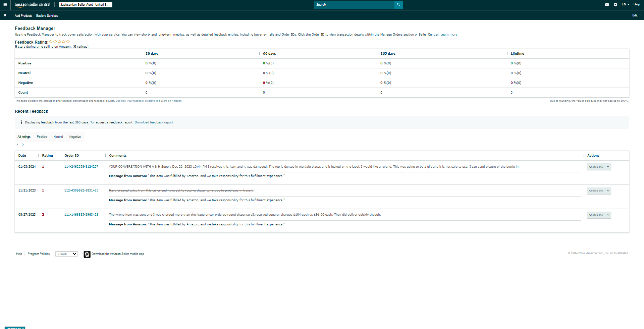
Task: Click Explore Services in the top bar
Action: click(x=47, y=16)
